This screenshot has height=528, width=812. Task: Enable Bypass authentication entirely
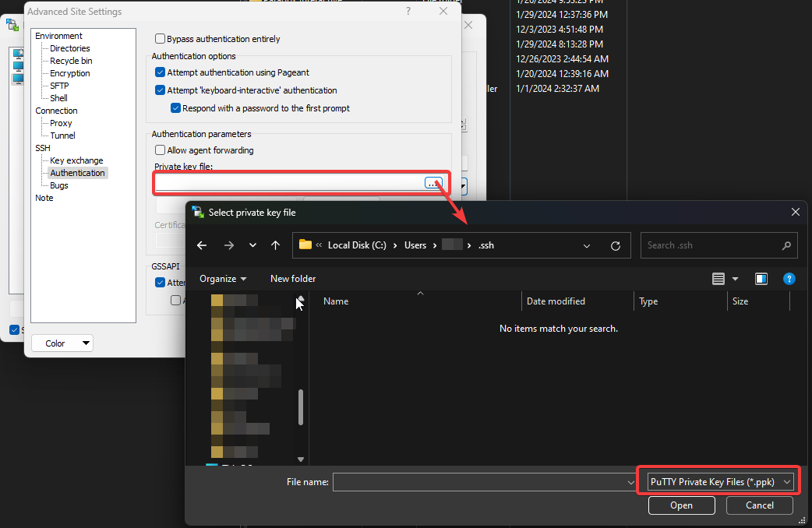pos(161,39)
